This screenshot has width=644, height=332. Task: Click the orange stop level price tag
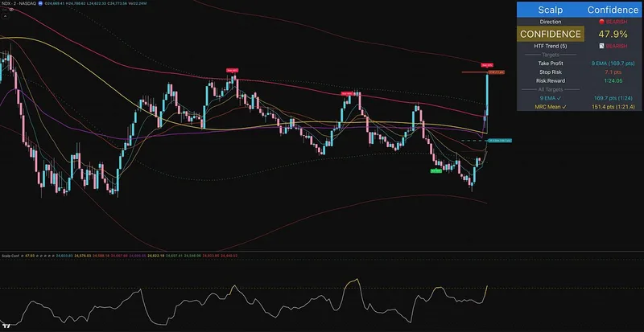click(496, 72)
